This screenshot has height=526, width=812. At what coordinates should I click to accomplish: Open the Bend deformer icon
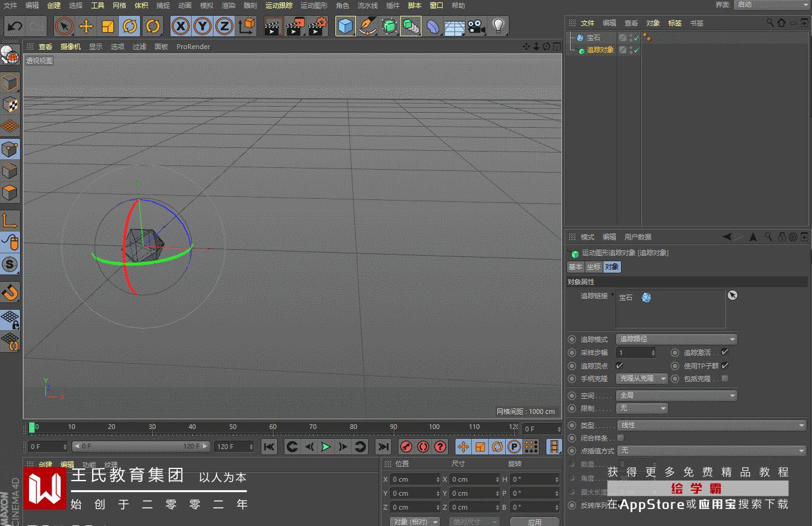pos(432,26)
